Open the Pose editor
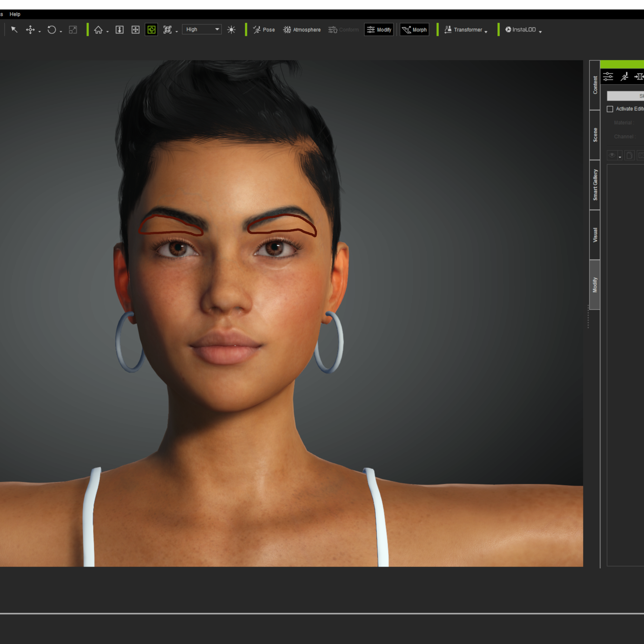The image size is (644, 644). tap(264, 30)
